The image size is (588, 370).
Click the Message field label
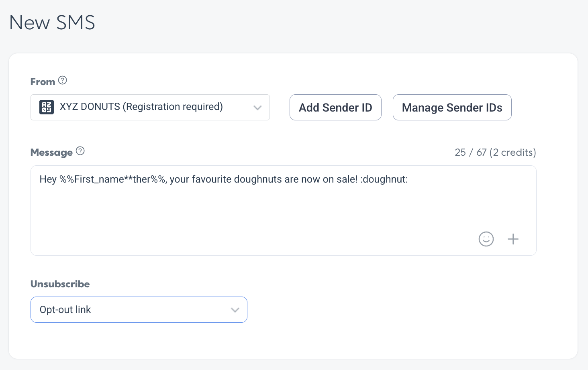coord(51,152)
